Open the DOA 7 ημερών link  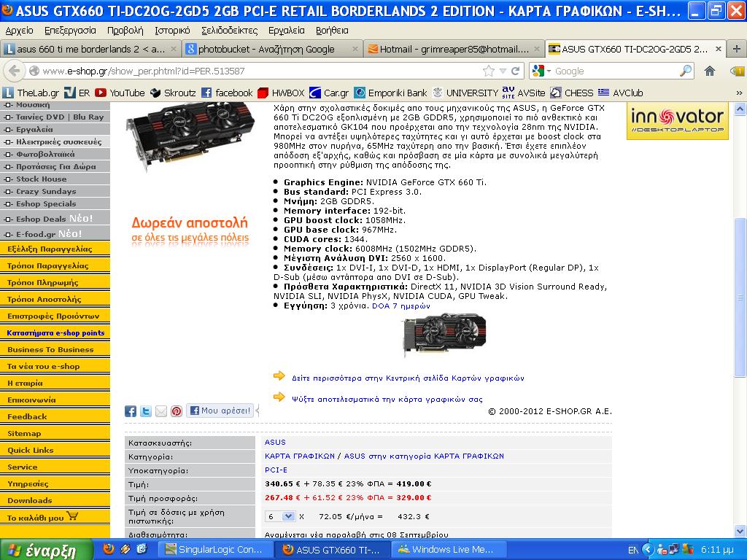click(401, 306)
